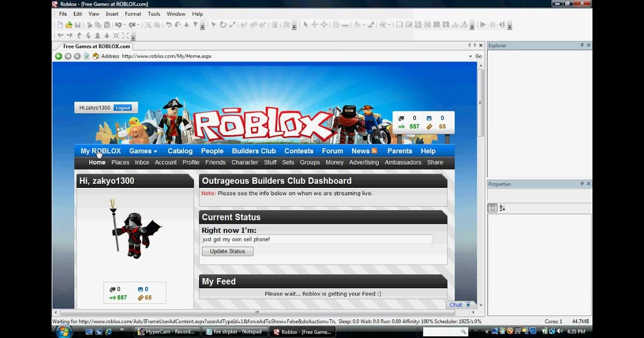Click the Copy toolbar icon

(x=98, y=25)
